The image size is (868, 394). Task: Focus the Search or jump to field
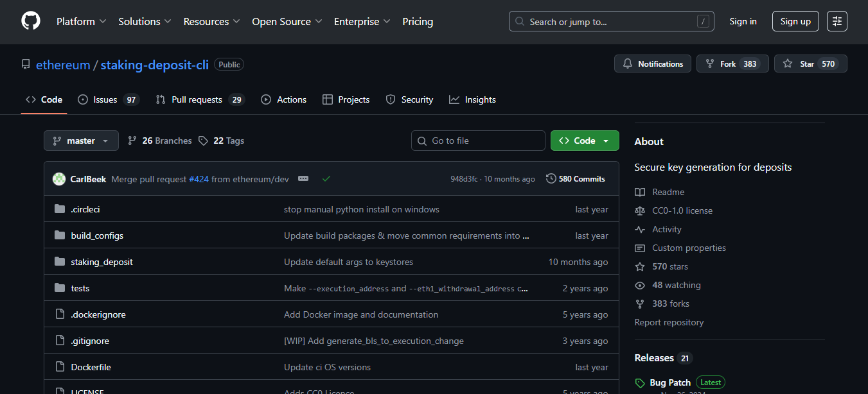click(x=610, y=21)
